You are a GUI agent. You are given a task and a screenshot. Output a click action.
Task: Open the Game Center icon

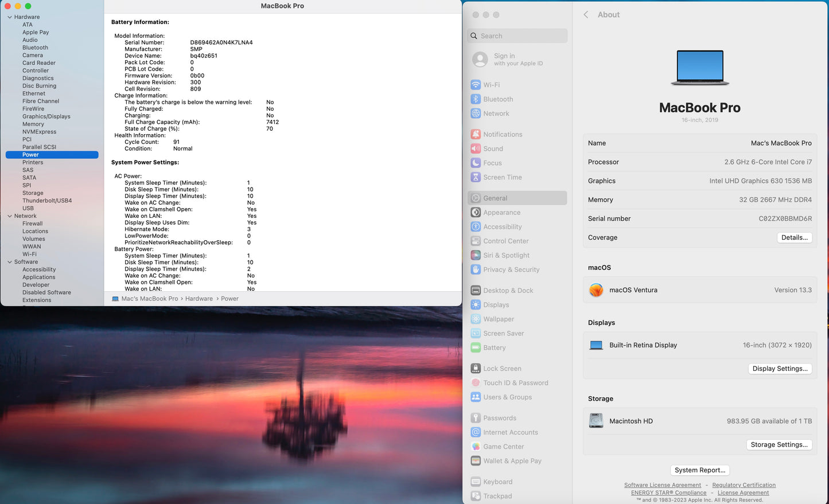coord(476,447)
